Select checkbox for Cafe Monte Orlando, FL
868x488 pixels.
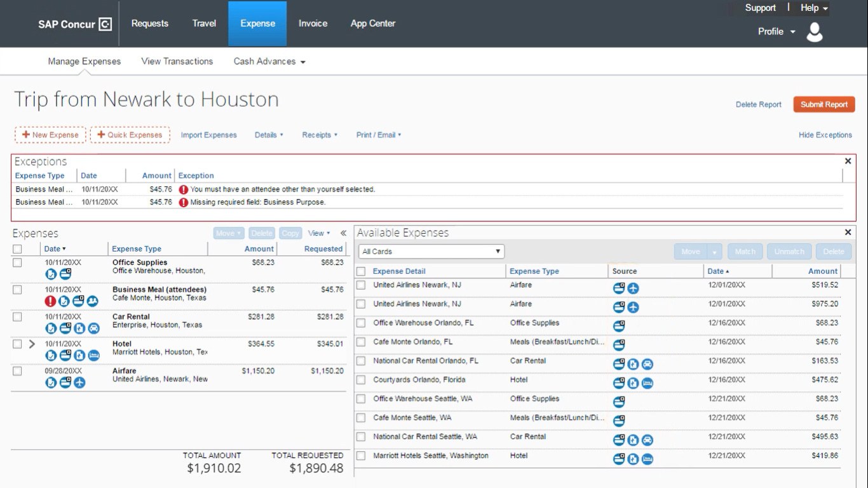point(361,342)
